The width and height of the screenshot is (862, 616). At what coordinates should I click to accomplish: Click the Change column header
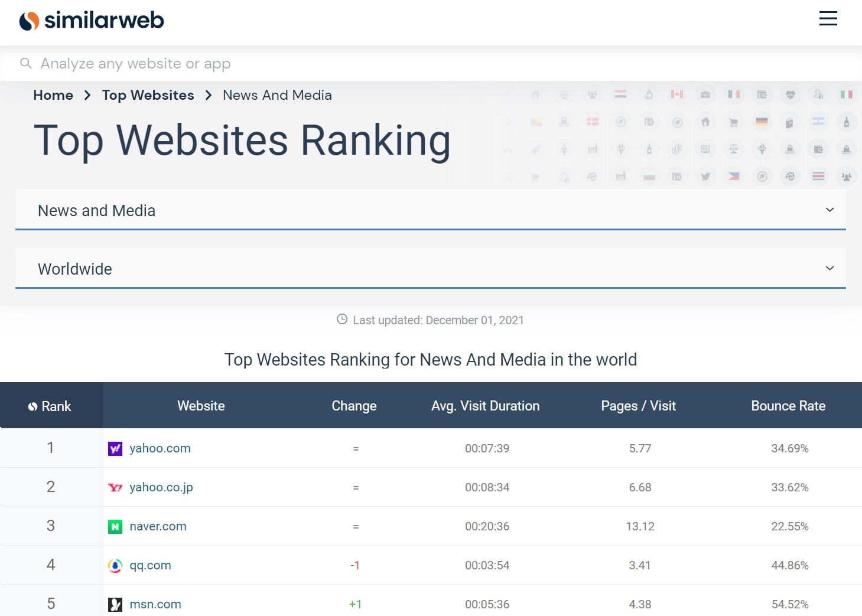tap(354, 406)
